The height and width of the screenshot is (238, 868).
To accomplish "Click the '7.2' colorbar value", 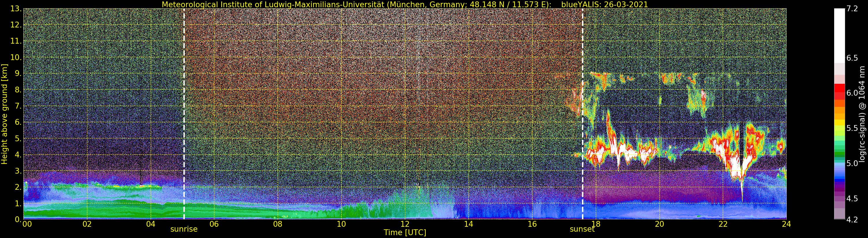I will pyautogui.click(x=852, y=9).
